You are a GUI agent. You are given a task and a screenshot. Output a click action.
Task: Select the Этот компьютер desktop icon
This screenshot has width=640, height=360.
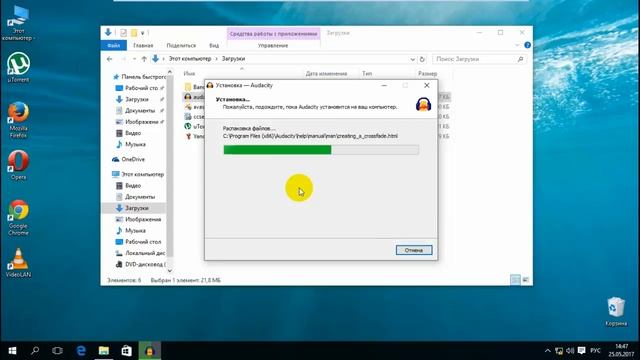click(18, 23)
